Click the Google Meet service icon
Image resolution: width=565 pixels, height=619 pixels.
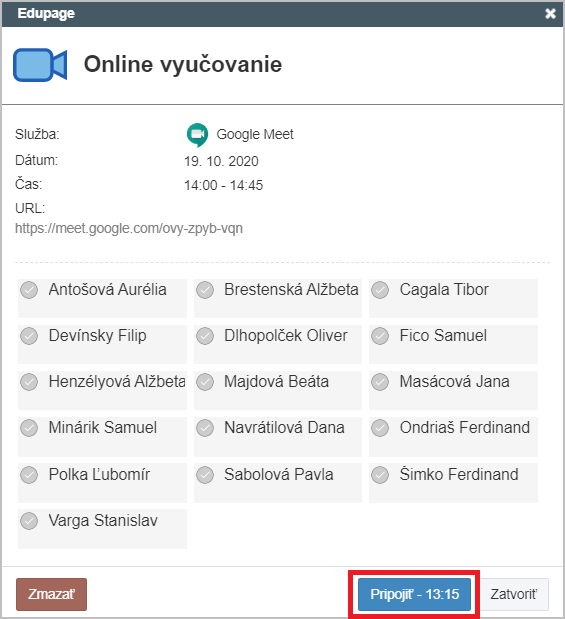[197, 135]
